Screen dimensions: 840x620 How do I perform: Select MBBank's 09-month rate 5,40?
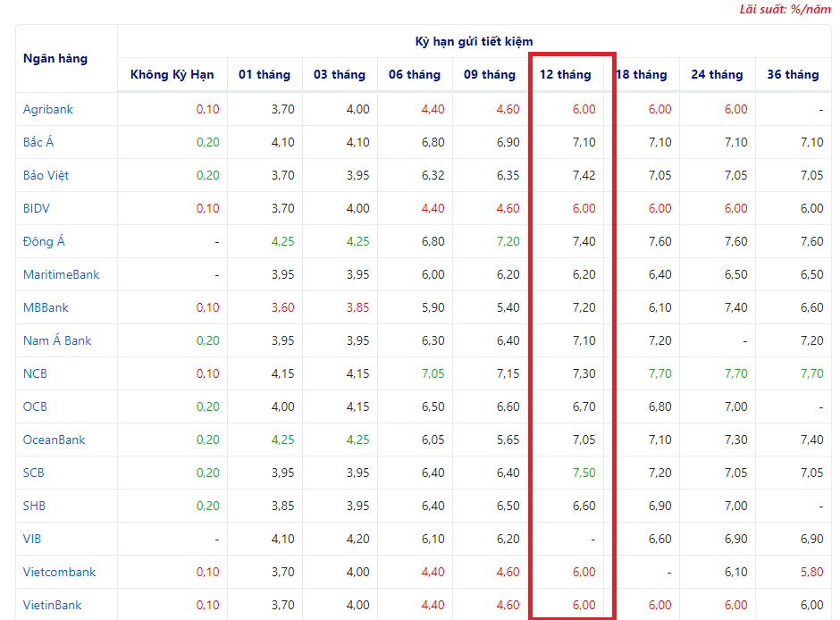click(508, 308)
